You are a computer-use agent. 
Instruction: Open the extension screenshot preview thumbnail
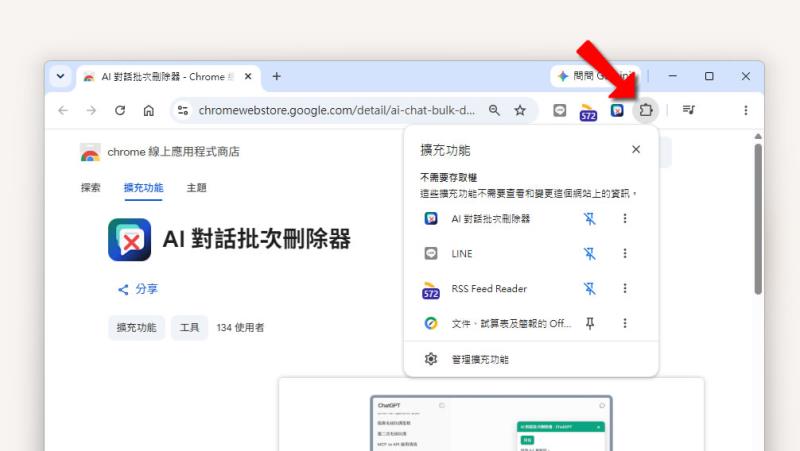(491, 423)
